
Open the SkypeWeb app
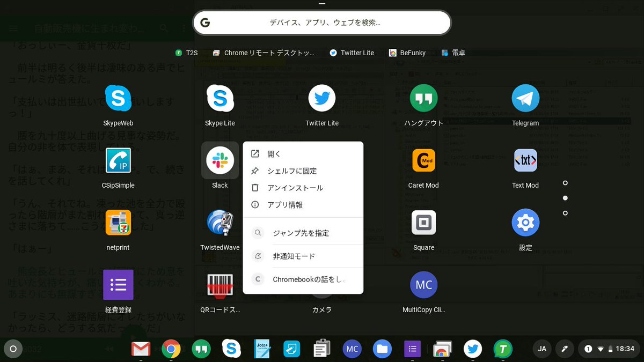[x=118, y=98]
